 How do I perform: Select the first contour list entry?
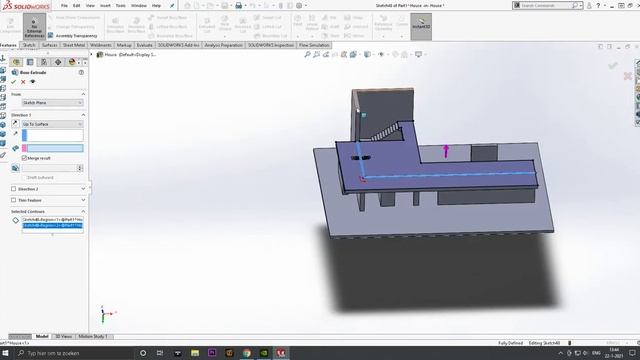pyautogui.click(x=53, y=220)
